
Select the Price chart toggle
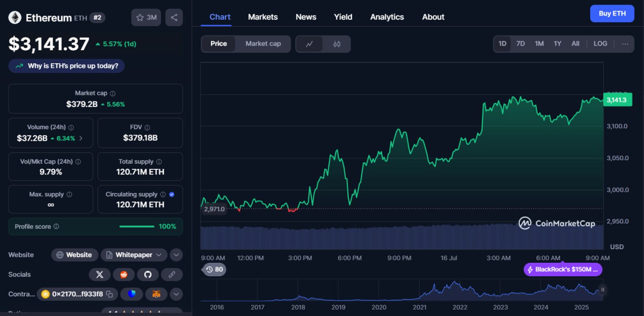tap(218, 44)
